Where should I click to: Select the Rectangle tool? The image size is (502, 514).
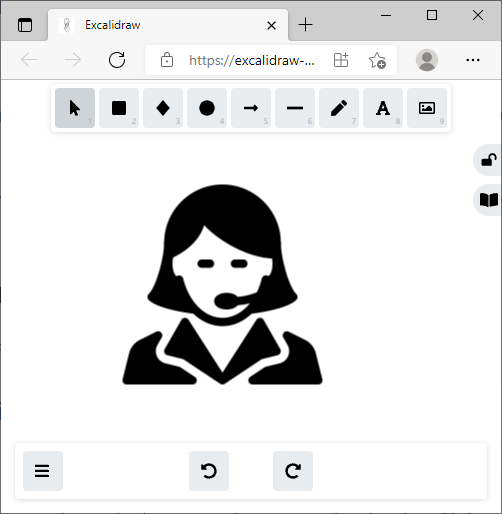tap(119, 108)
